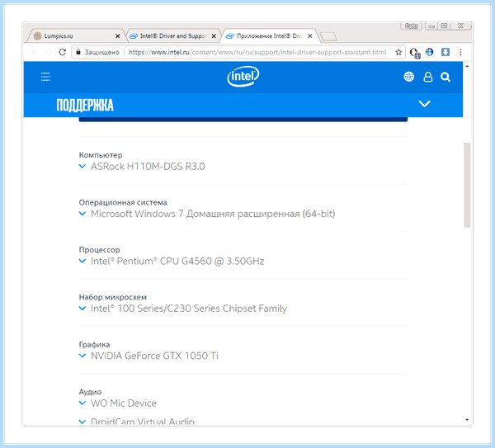Click the Компьютер label
The image size is (495, 448).
(x=101, y=155)
